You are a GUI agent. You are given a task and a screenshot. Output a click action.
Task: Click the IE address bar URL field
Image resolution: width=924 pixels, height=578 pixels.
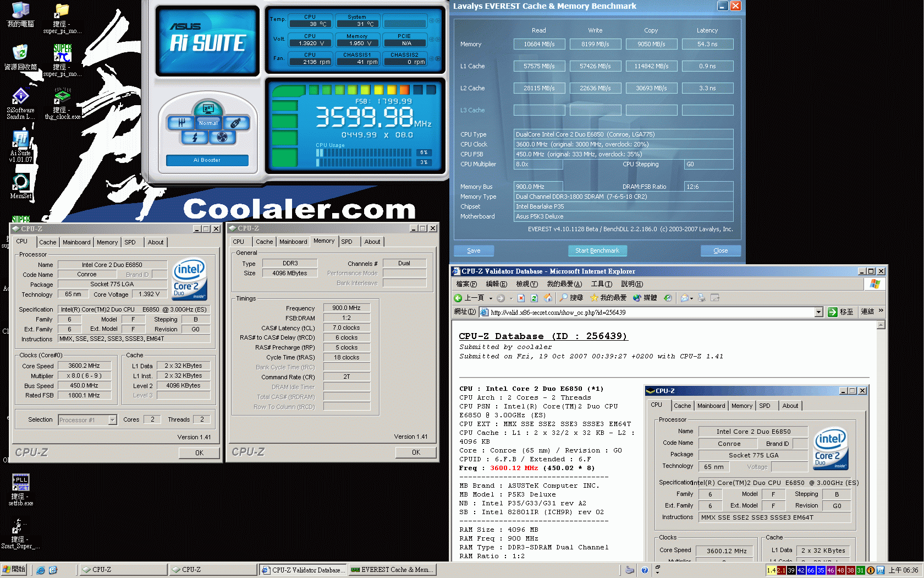[651, 312]
